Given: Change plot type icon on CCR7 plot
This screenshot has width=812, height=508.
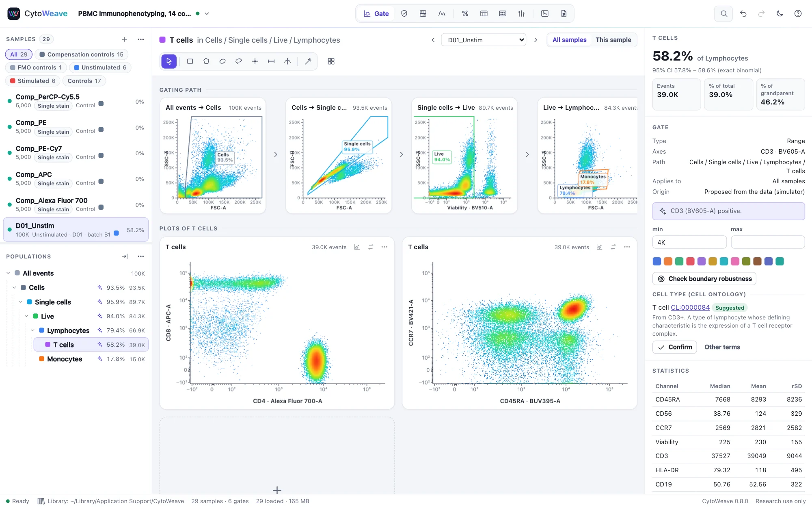Looking at the screenshot, I should [x=599, y=247].
